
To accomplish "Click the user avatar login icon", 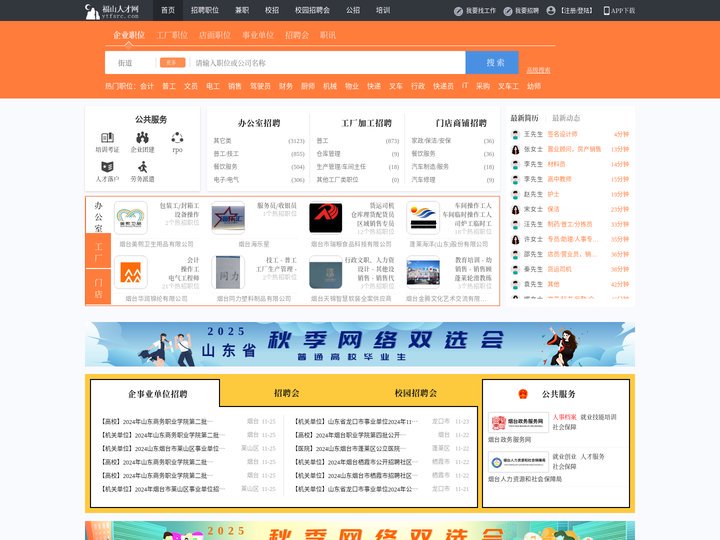I will (551, 10).
